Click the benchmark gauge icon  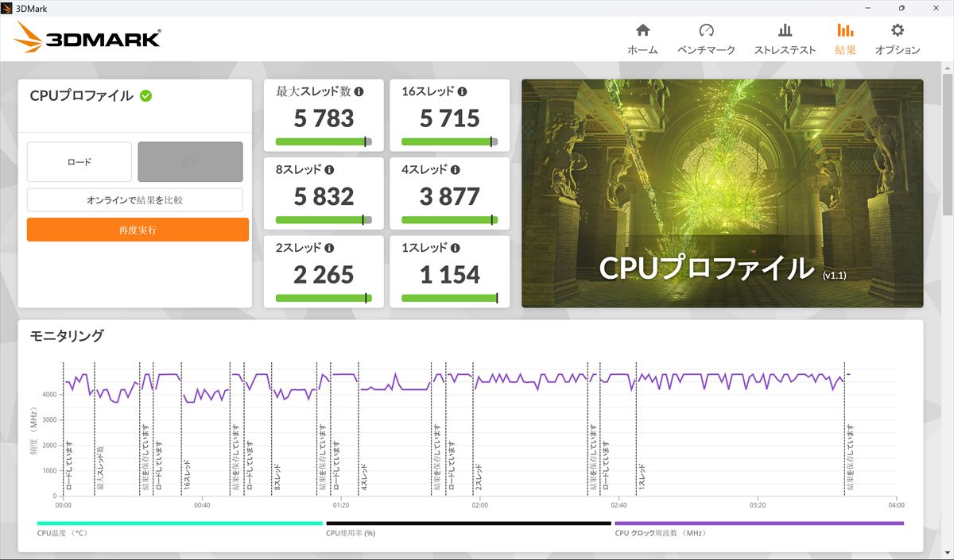(x=707, y=30)
